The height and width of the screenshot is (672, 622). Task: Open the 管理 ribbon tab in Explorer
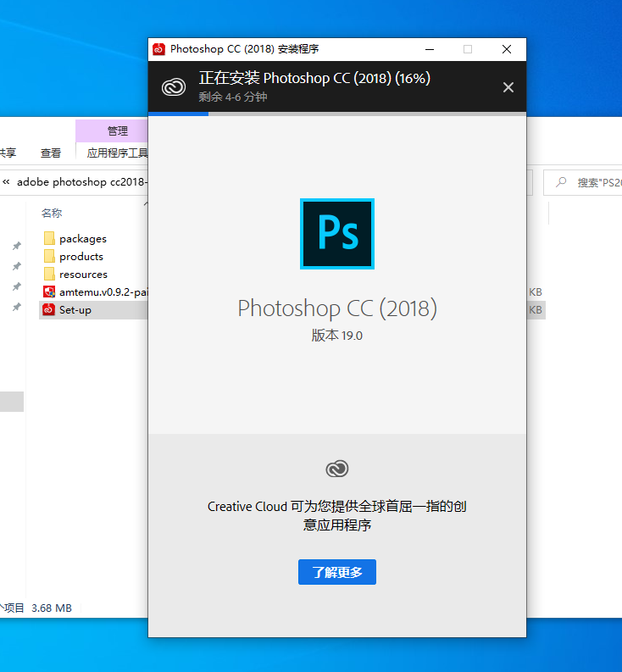point(118,131)
